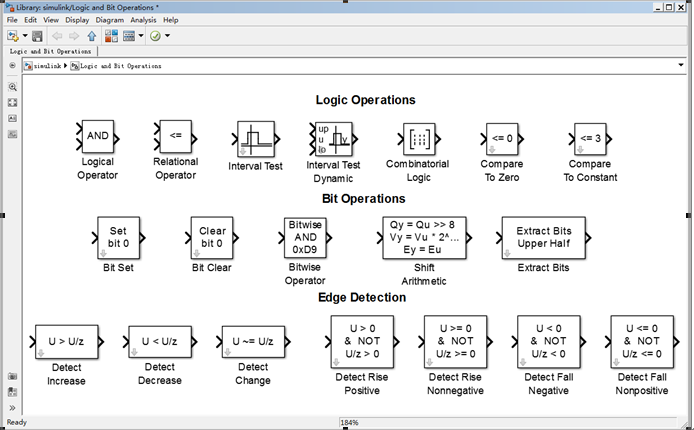Select the Extract Bits Upper Half block
Viewport: 694px width, 430px height.
tap(544, 238)
